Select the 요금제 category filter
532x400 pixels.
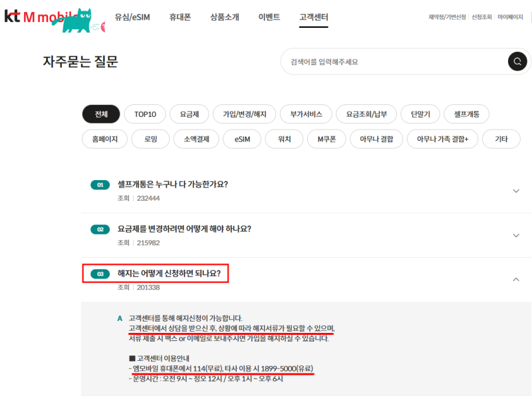point(190,114)
